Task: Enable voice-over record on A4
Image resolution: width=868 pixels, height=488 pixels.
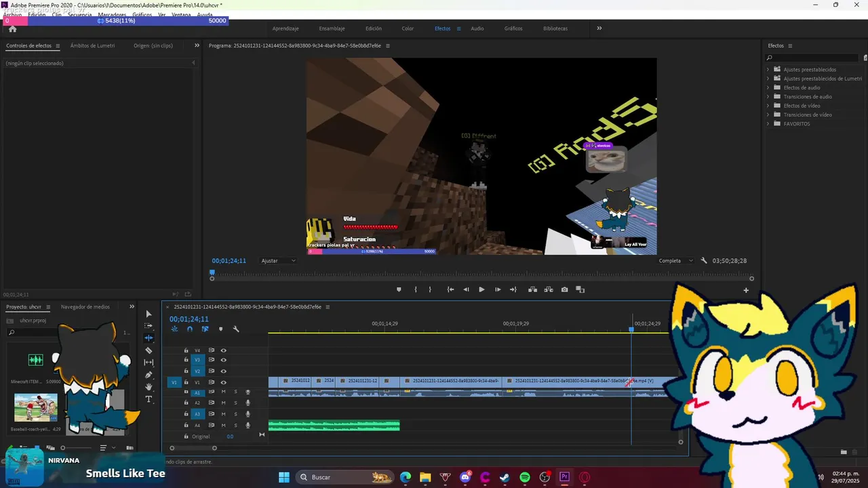Action: point(248,425)
